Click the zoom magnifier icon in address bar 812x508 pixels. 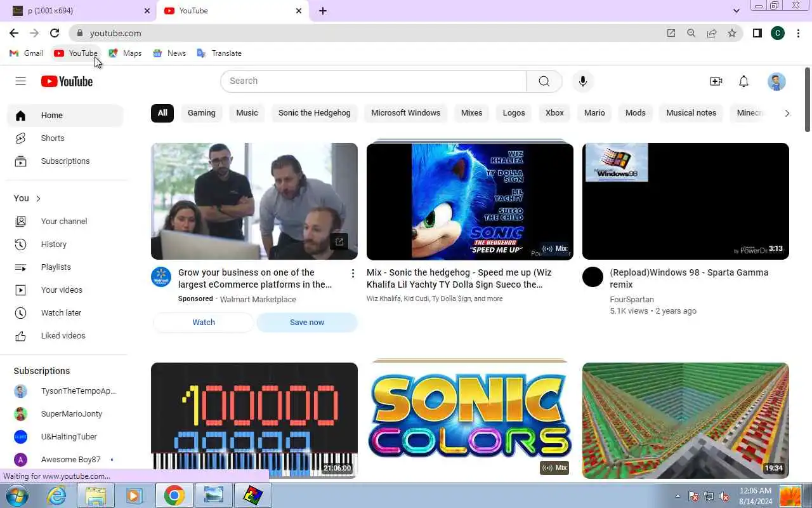[x=691, y=33]
